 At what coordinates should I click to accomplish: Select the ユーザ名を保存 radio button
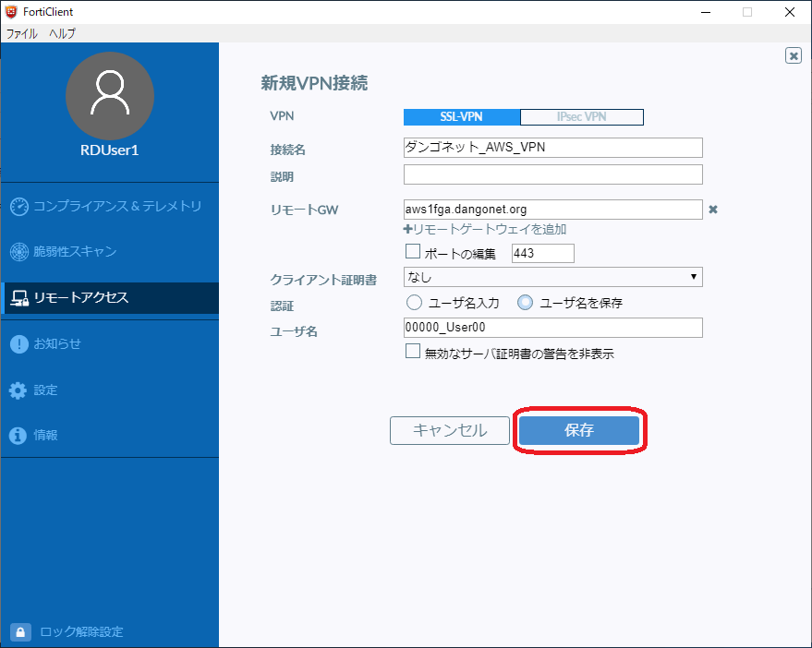pyautogui.click(x=525, y=303)
